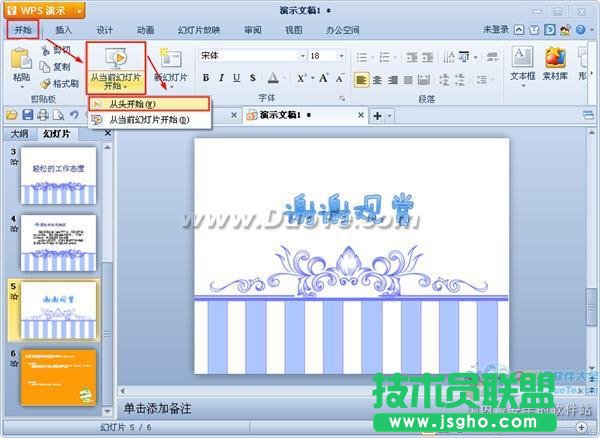Toggle justify alignment
This screenshot has height=438, width=600.
click(x=408, y=80)
